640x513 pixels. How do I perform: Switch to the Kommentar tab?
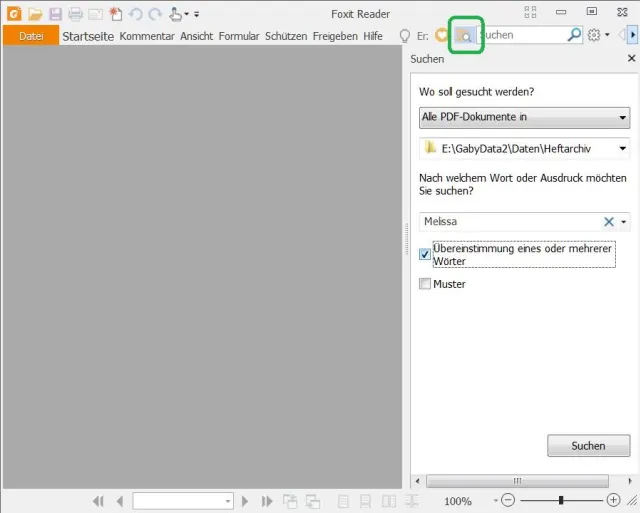coord(147,36)
